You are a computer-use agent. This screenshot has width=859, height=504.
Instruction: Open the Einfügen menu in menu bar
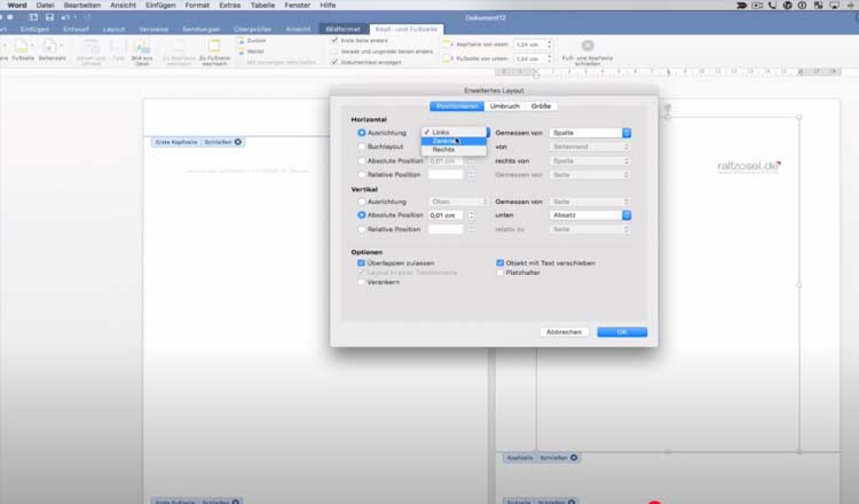click(159, 5)
